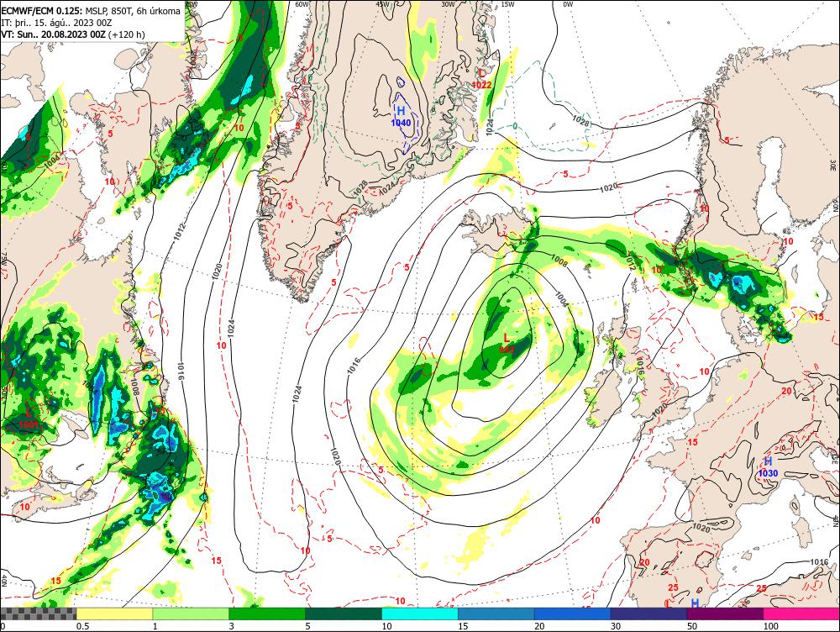Pick the dark navy 30–50 legend swatch
This screenshot has width=840, height=632.
tap(648, 614)
